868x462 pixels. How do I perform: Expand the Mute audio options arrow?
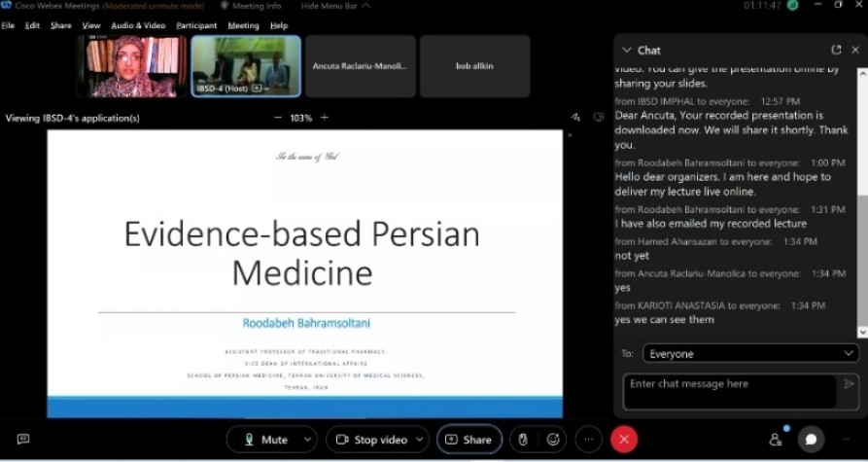pyautogui.click(x=308, y=440)
